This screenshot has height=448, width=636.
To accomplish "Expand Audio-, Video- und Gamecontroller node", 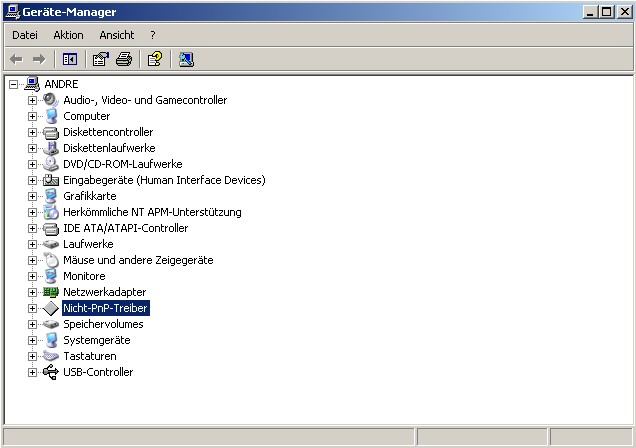I will tap(32, 100).
